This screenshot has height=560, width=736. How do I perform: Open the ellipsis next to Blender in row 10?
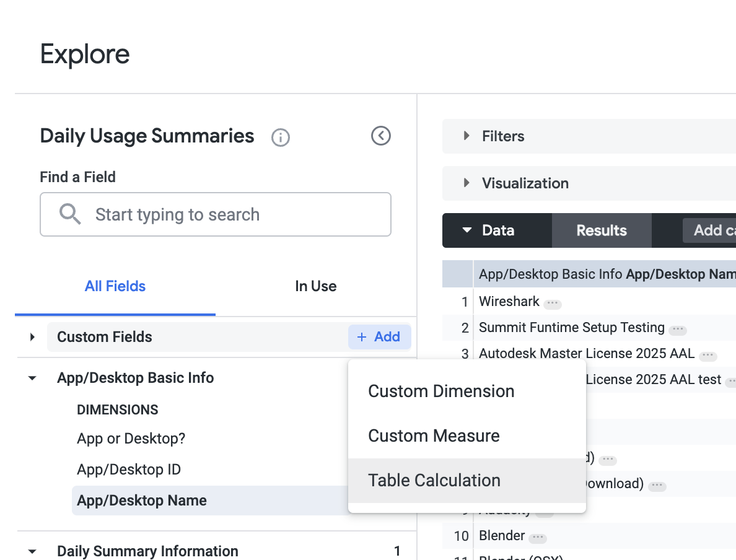click(x=537, y=537)
